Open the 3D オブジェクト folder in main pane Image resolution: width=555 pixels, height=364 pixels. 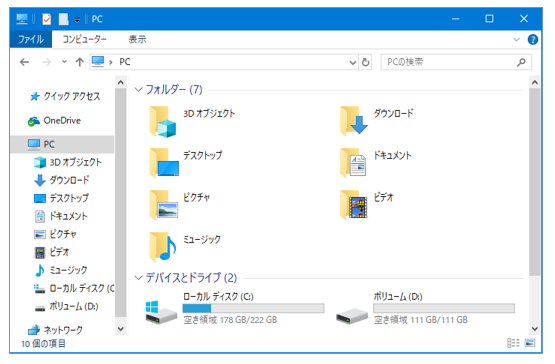click(192, 121)
